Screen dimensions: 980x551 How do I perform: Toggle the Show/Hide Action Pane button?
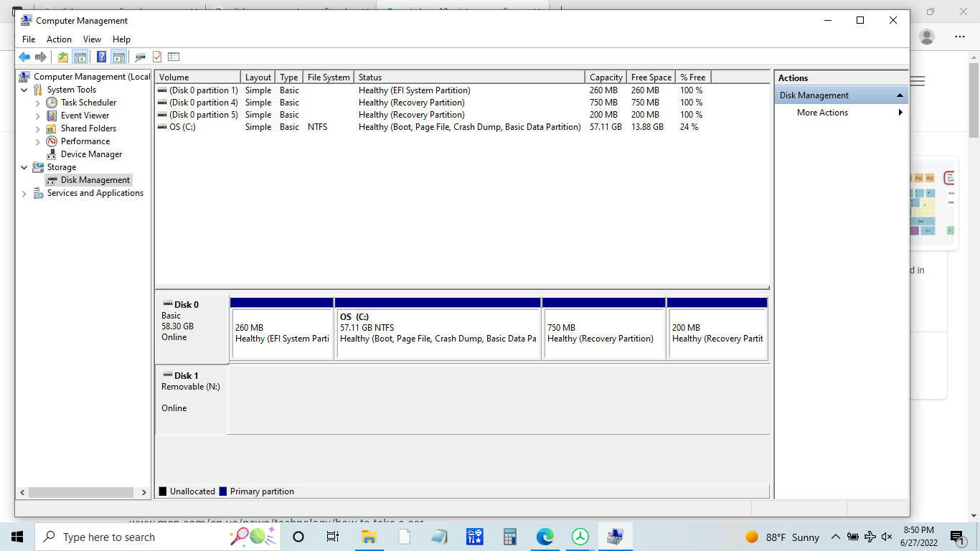tap(118, 57)
